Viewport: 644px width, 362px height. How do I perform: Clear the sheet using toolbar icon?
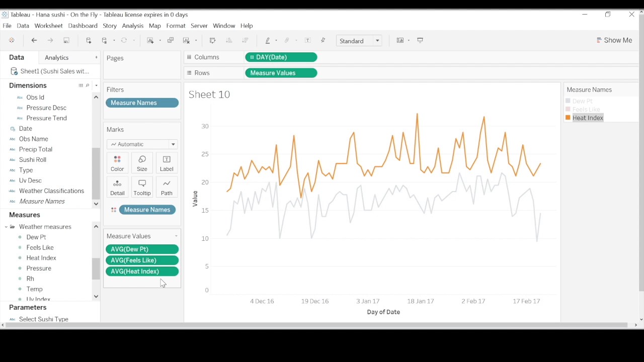(186, 41)
